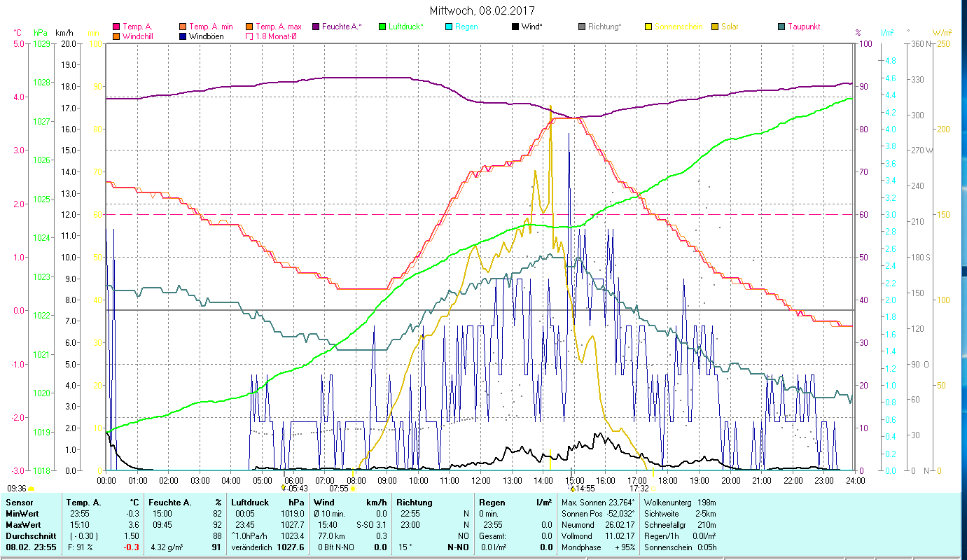Click the Sonnenschein 0:05h entry
The image size is (967, 560).
coord(681,547)
